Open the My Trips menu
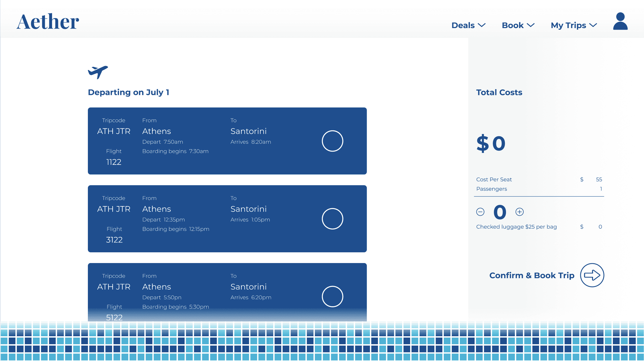This screenshot has height=361, width=644. coord(568,25)
